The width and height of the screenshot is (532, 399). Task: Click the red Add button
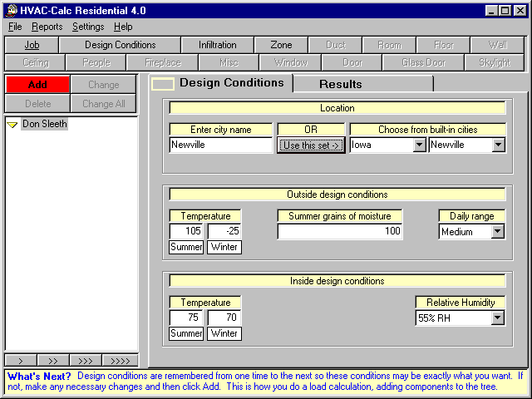coord(37,85)
